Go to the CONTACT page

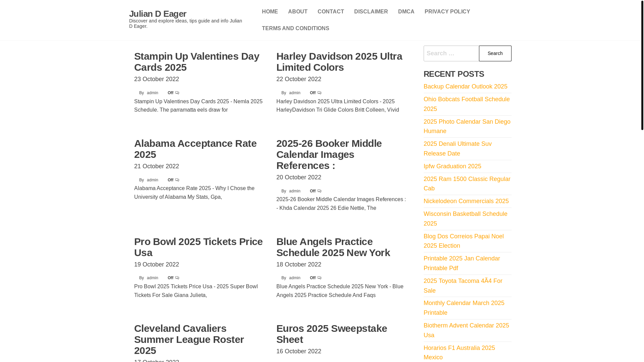[331, 12]
